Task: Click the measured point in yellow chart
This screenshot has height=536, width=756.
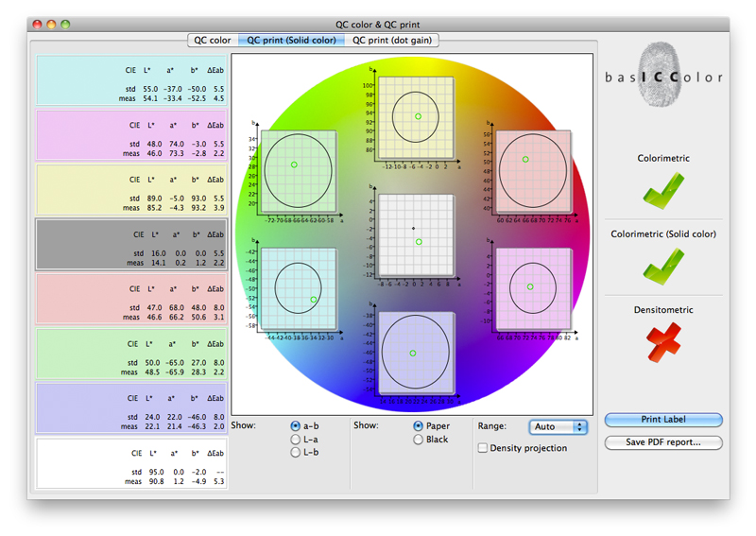Action: click(418, 116)
